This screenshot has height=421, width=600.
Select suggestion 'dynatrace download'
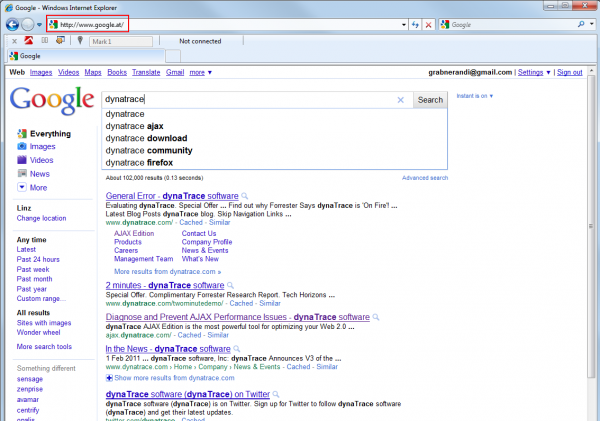point(274,138)
